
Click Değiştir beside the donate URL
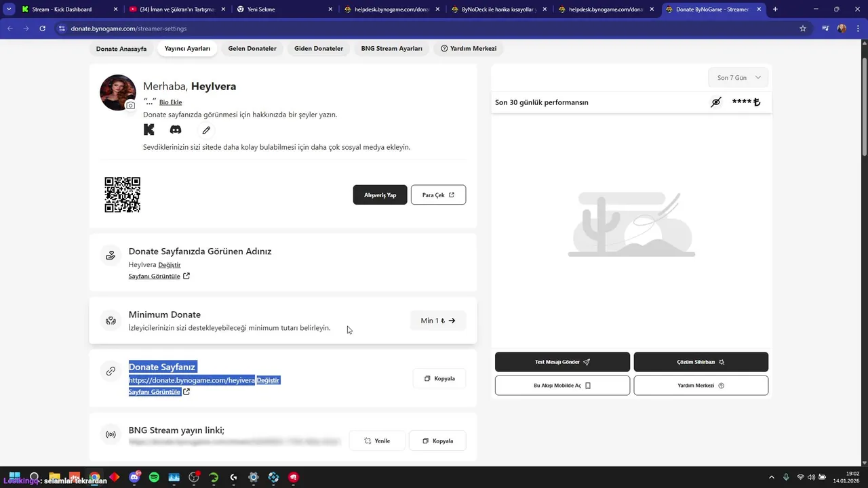coord(268,380)
